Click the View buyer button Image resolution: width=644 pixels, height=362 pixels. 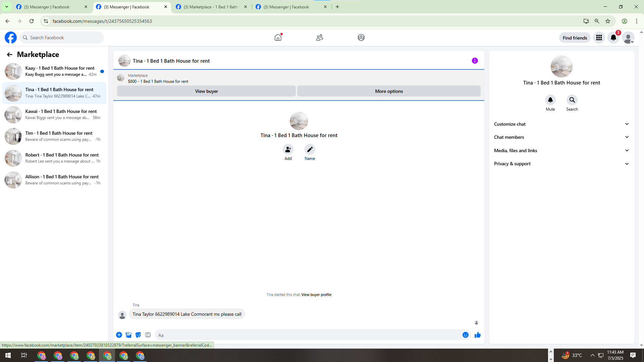coord(206,91)
